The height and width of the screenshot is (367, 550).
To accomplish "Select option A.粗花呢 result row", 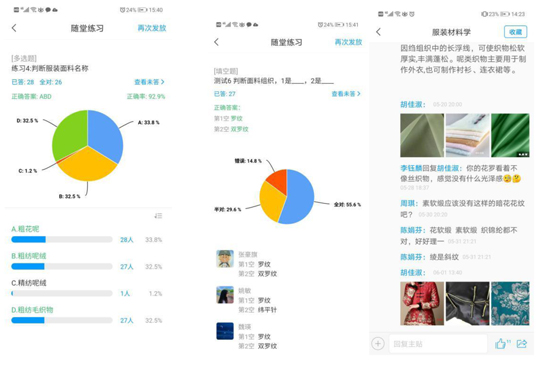I will coord(87,234).
